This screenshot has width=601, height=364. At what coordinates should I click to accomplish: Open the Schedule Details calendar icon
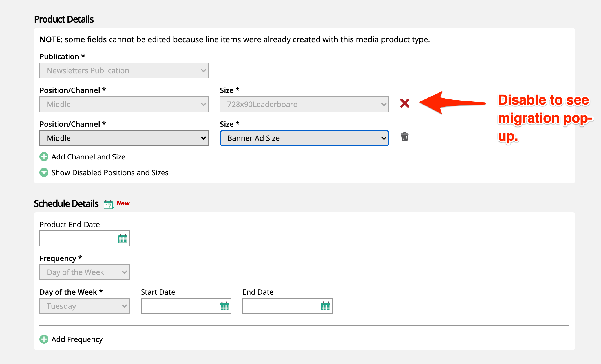point(108,204)
